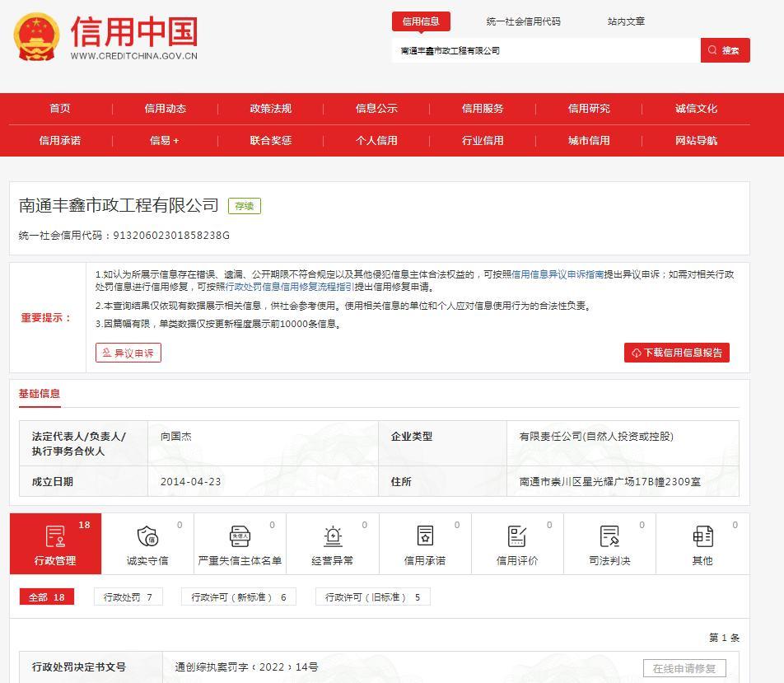
Task: Open 信用信息异议申诉指南 link
Action: tap(558, 274)
